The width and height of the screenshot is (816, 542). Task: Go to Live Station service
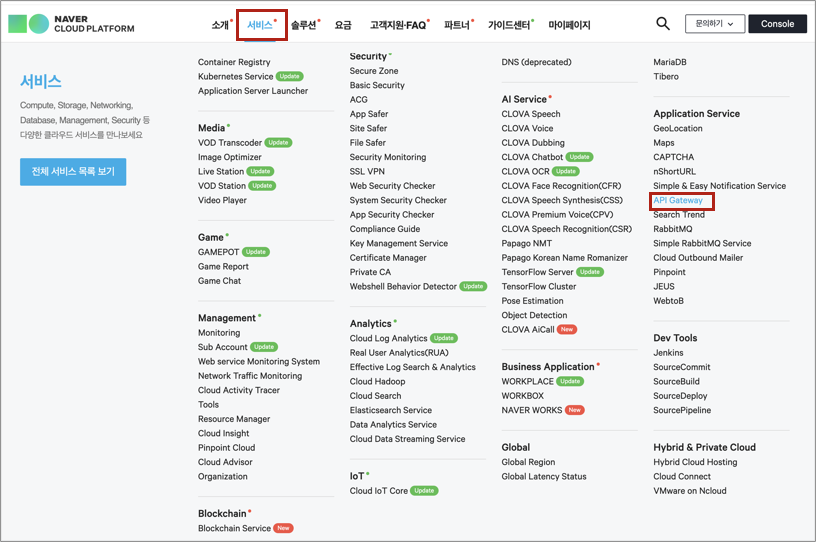point(221,171)
